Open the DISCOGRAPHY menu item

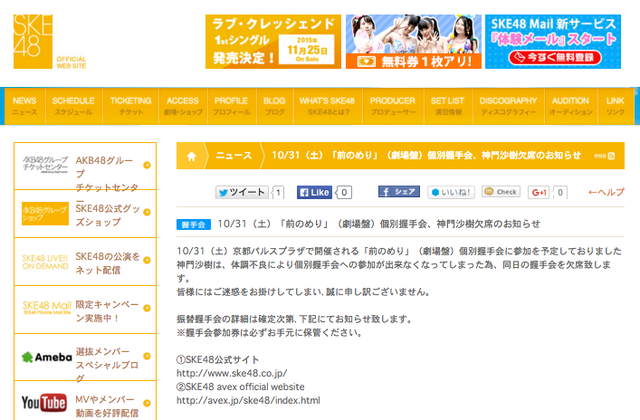[x=508, y=106]
